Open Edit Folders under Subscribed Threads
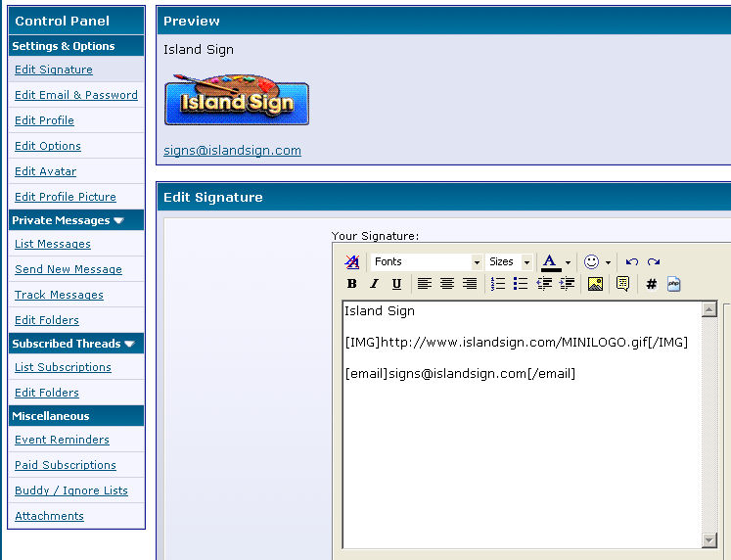 point(47,393)
